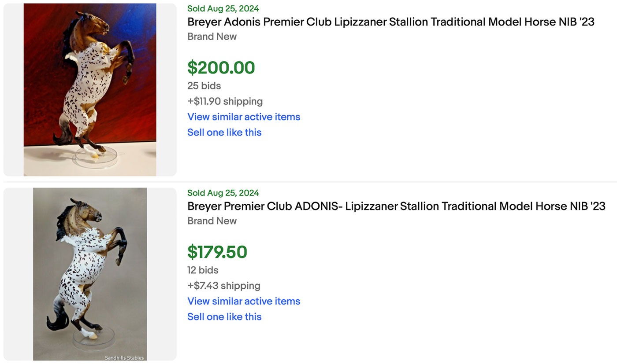The width and height of the screenshot is (617, 364).
Task: Click "Brand New" under the first listing title
Action: [x=212, y=37]
